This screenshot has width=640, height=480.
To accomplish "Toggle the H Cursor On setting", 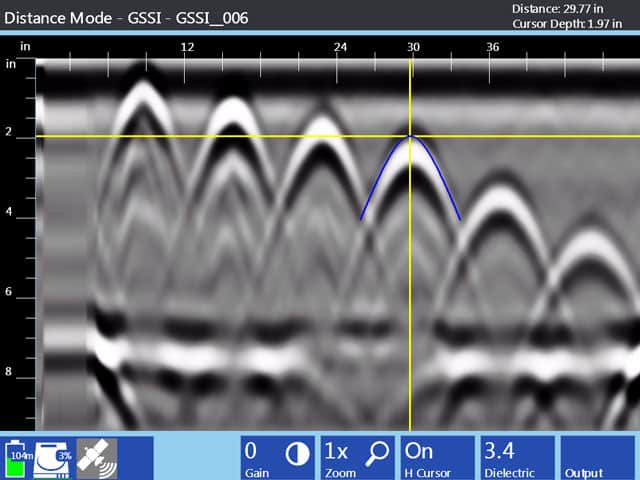I will (x=437, y=457).
